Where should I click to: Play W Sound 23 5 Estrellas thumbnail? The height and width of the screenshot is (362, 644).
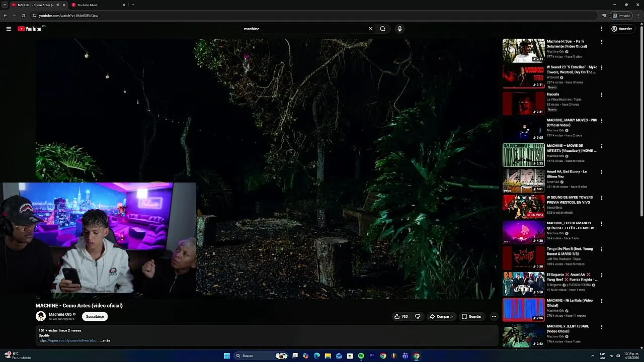pos(523,76)
